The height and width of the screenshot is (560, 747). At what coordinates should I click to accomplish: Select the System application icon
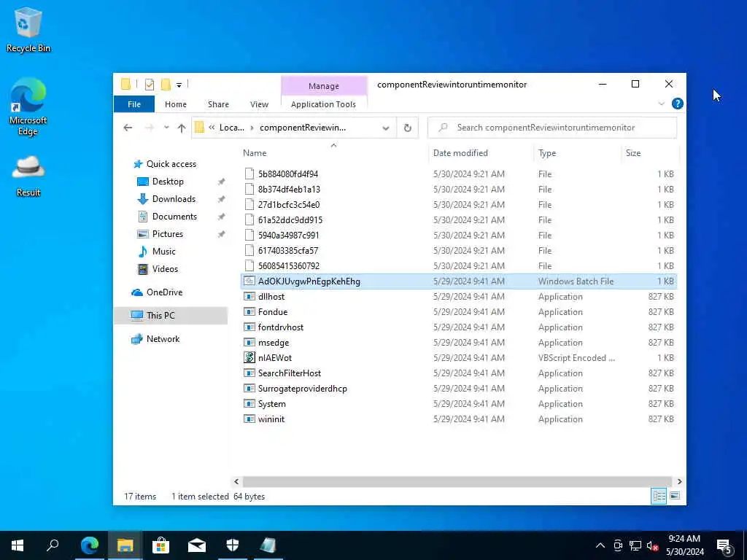249,404
